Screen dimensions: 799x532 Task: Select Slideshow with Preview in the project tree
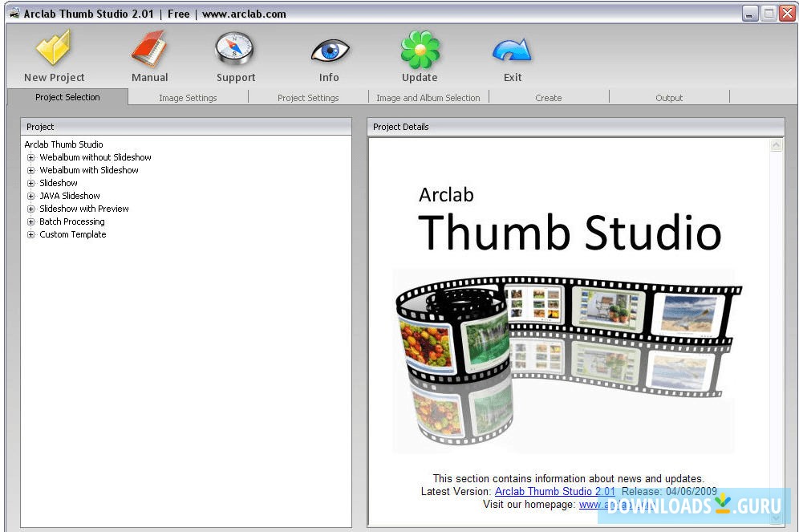(83, 209)
